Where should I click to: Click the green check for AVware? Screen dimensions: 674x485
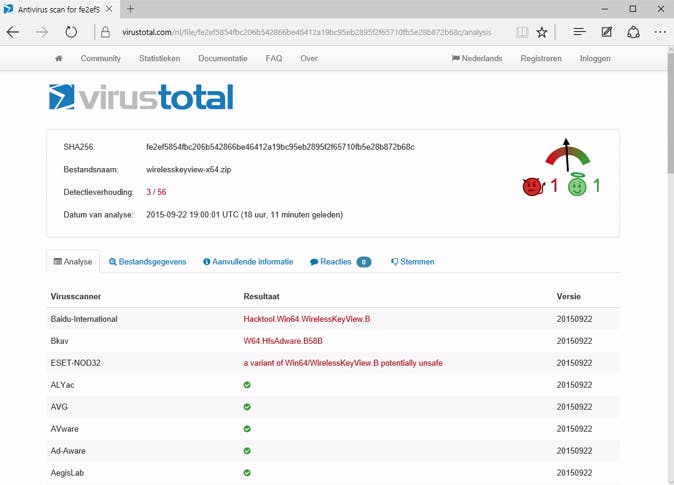point(247,429)
